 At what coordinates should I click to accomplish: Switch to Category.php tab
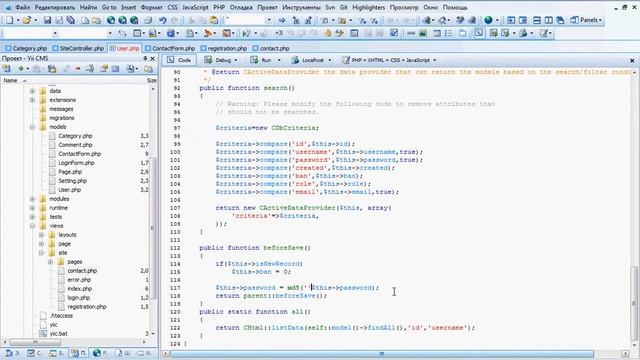coord(26,48)
